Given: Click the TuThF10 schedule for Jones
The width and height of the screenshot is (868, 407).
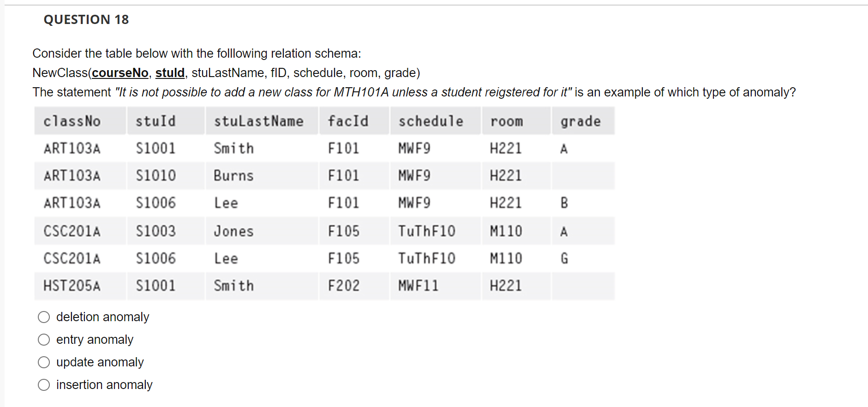Looking at the screenshot, I should (x=427, y=231).
